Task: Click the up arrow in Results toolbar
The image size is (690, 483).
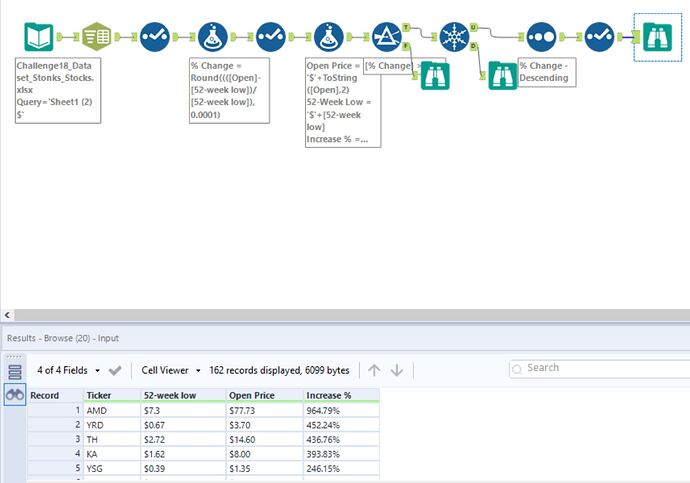Action: (x=374, y=370)
